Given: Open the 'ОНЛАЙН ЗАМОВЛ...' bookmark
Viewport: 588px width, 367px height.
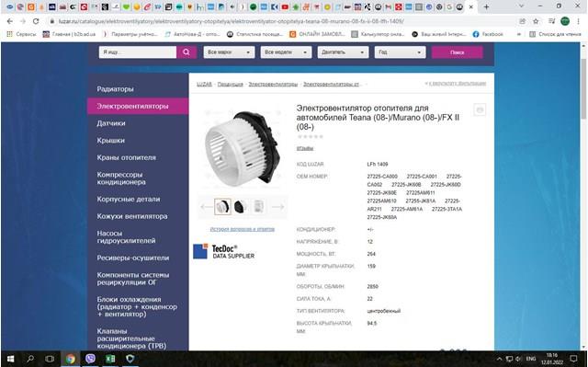Looking at the screenshot, I should (x=317, y=34).
